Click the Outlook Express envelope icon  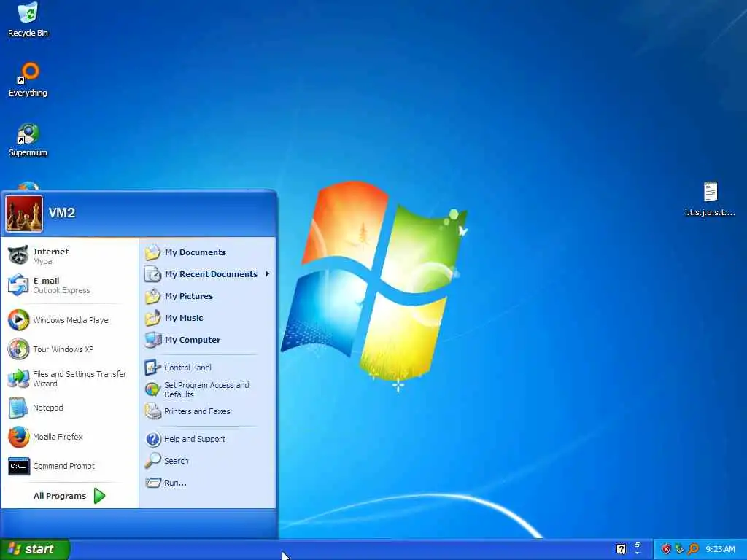18,285
